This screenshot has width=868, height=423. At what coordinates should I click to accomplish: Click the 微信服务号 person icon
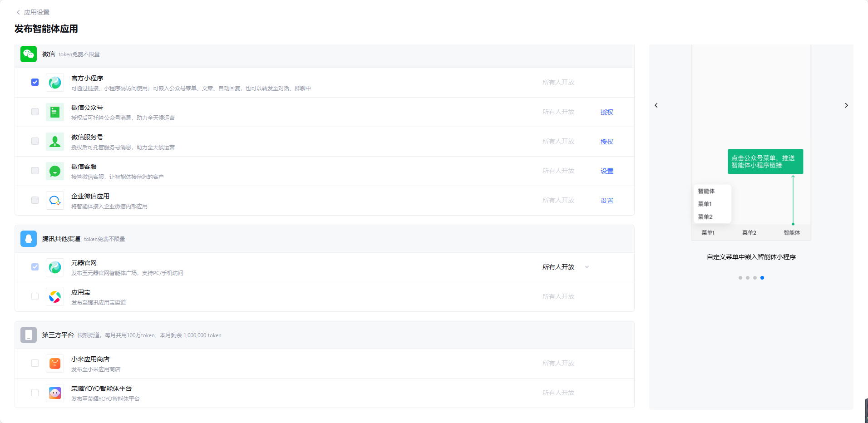(55, 142)
